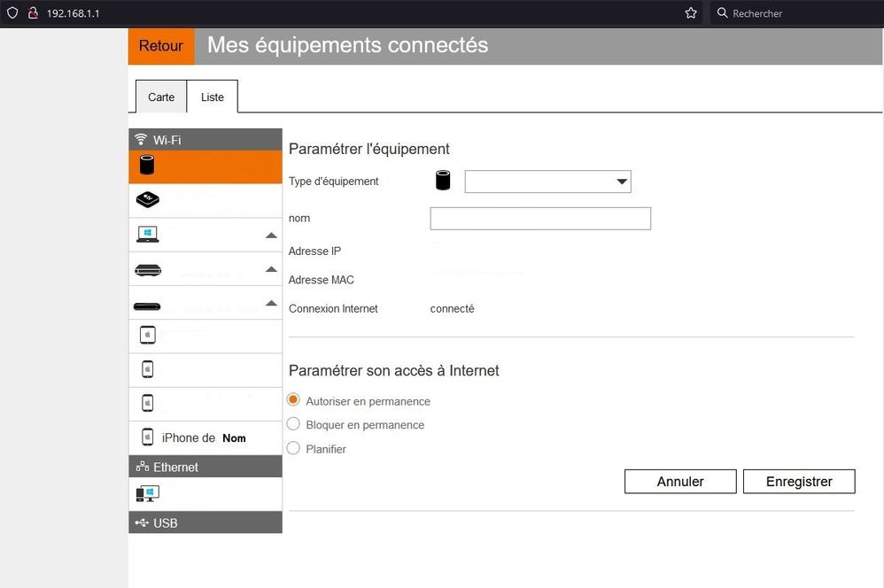
Task: Click the nom text input field
Action: click(540, 219)
